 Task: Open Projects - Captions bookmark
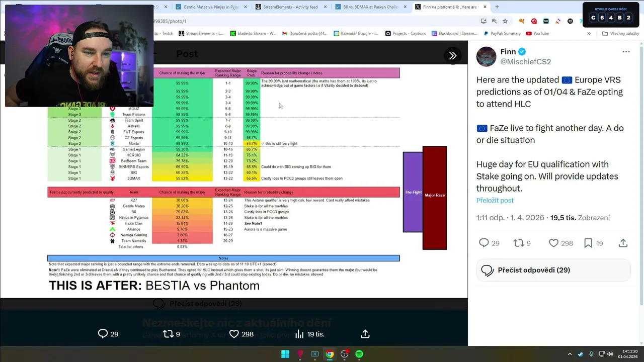[x=406, y=34]
